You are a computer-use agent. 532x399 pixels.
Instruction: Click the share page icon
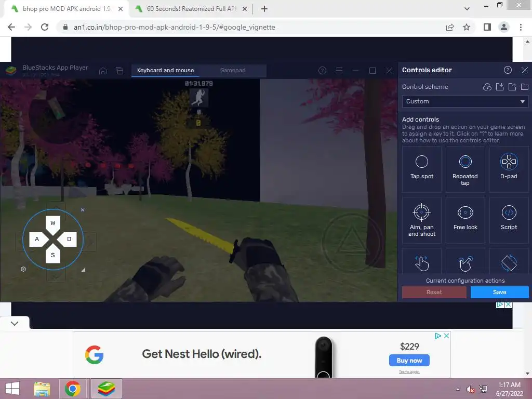[450, 27]
